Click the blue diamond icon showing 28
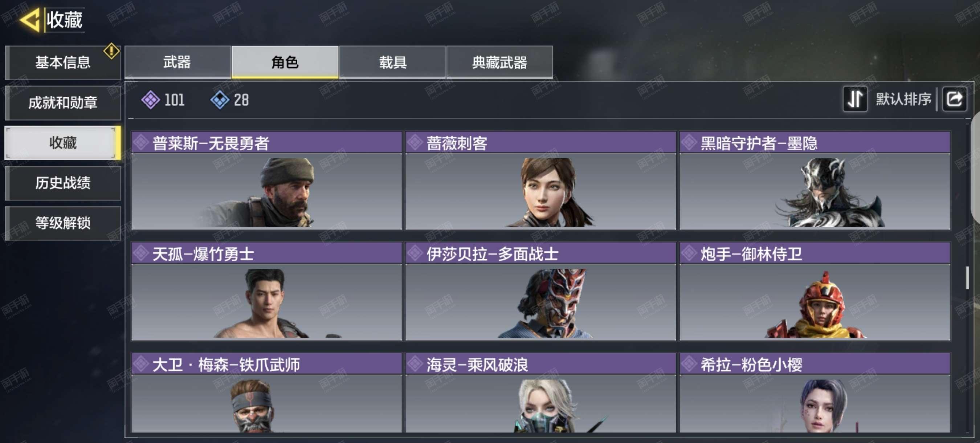The width and height of the screenshot is (980, 443). click(220, 100)
